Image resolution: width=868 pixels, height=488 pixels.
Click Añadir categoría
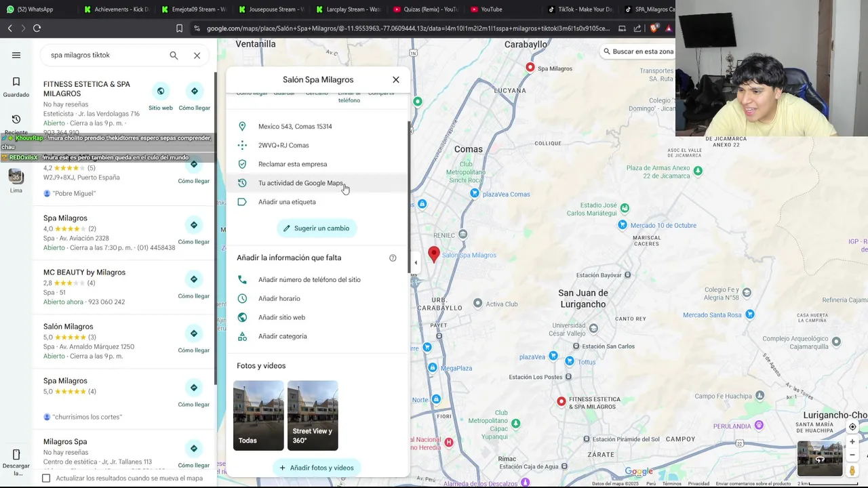[317, 336]
